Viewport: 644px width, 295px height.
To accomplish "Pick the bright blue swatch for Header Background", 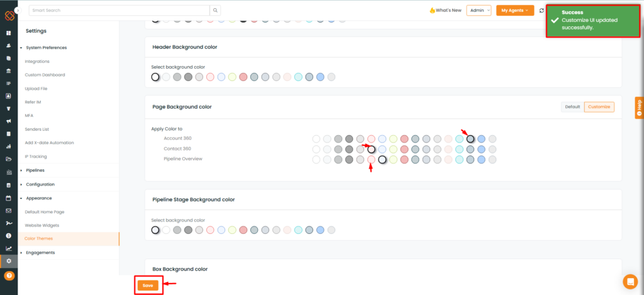I will [x=320, y=77].
